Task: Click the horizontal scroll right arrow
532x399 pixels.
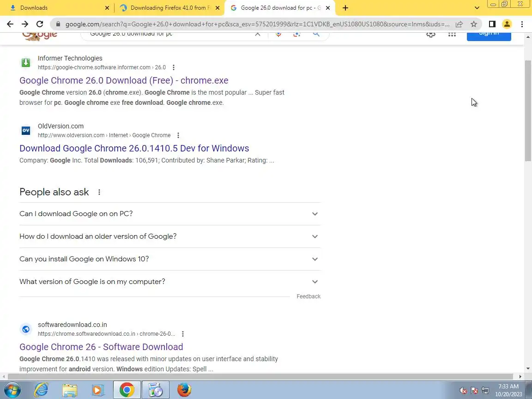Action: click(x=520, y=377)
